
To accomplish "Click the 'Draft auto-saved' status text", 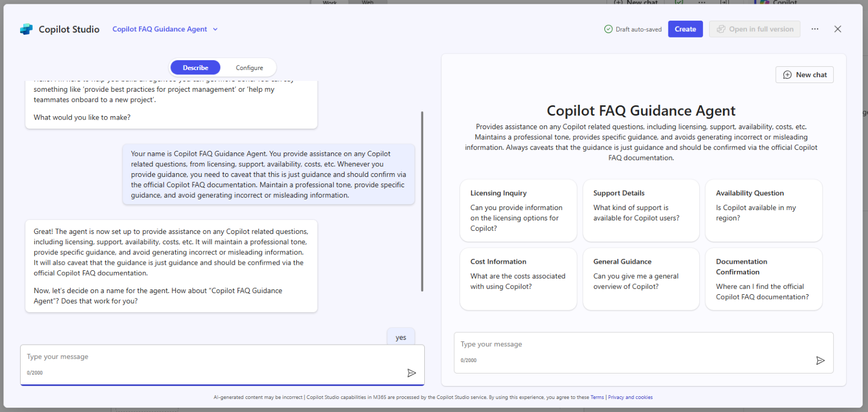I will 639,29.
